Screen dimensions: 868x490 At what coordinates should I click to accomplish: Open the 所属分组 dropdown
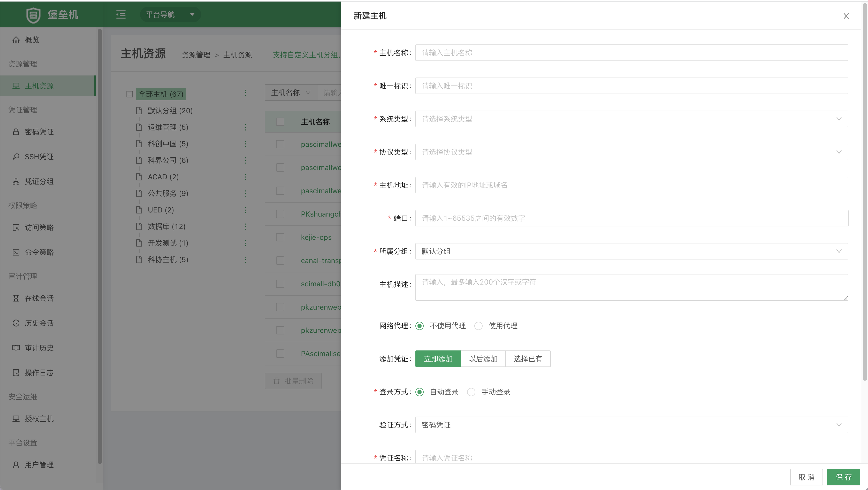(631, 251)
